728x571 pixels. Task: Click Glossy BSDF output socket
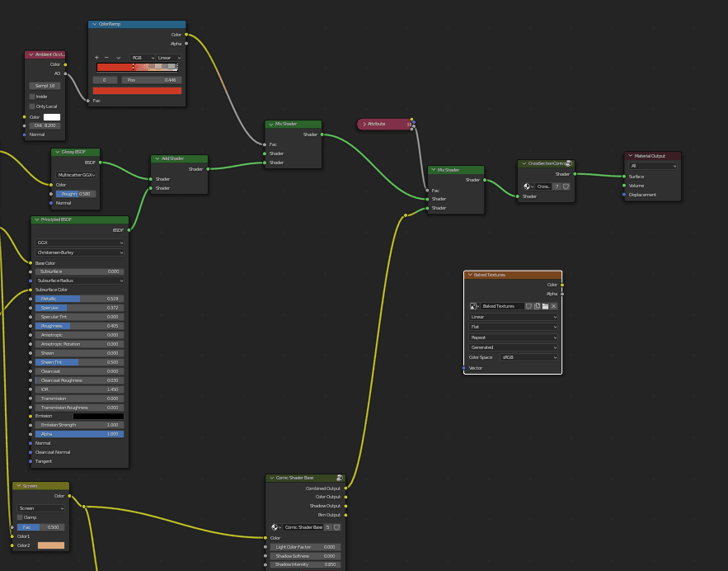click(100, 163)
